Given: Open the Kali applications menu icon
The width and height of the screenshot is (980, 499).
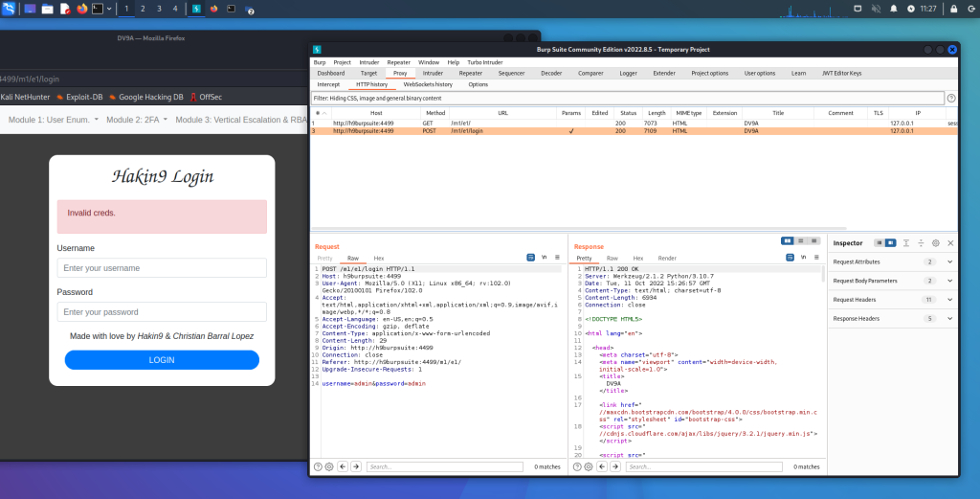Looking at the screenshot, I should click(9, 9).
